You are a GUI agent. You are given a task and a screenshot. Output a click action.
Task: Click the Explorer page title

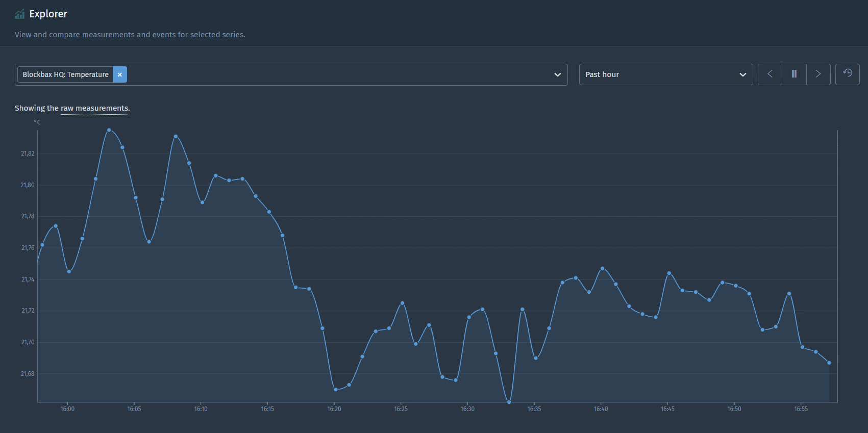point(48,14)
